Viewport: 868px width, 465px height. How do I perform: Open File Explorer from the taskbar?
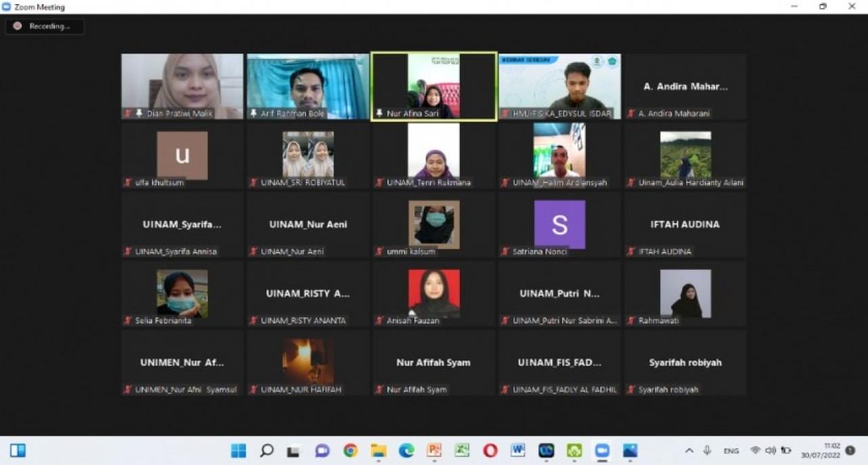(x=378, y=450)
